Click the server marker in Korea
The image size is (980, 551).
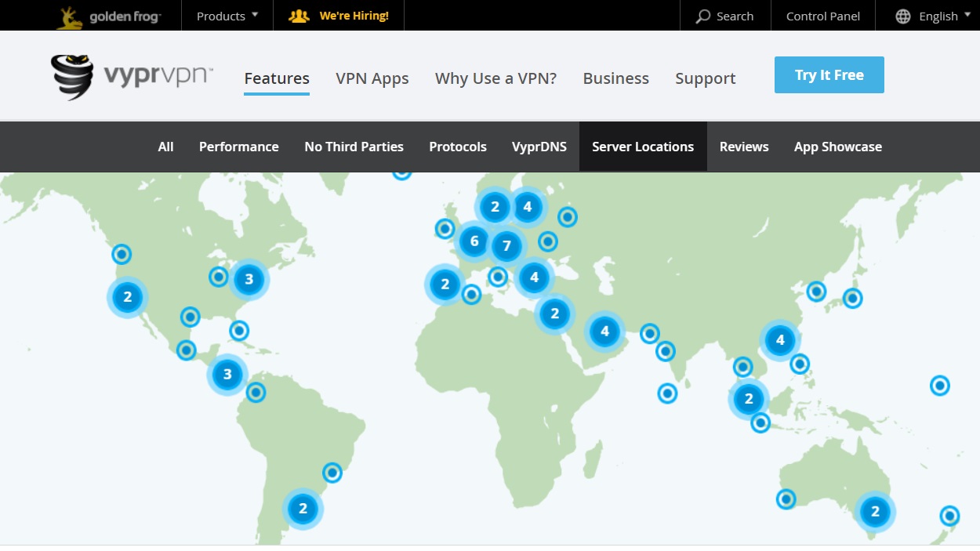click(x=816, y=292)
